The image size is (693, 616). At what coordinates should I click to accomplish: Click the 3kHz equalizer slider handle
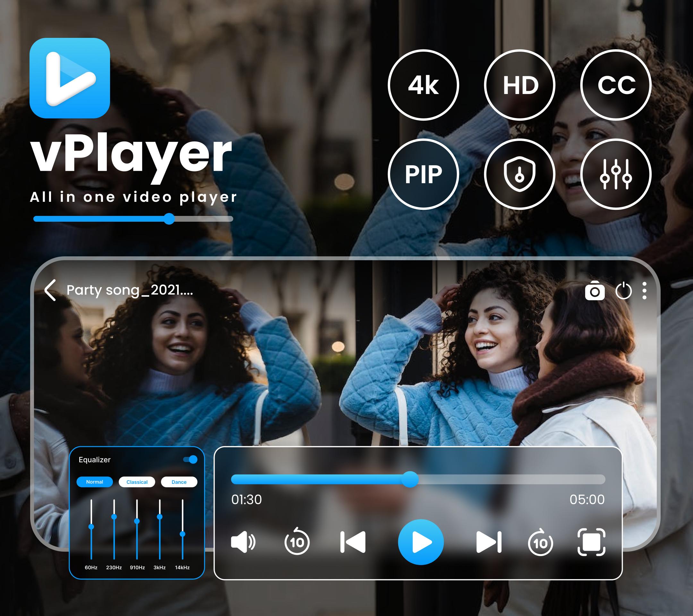[160, 517]
